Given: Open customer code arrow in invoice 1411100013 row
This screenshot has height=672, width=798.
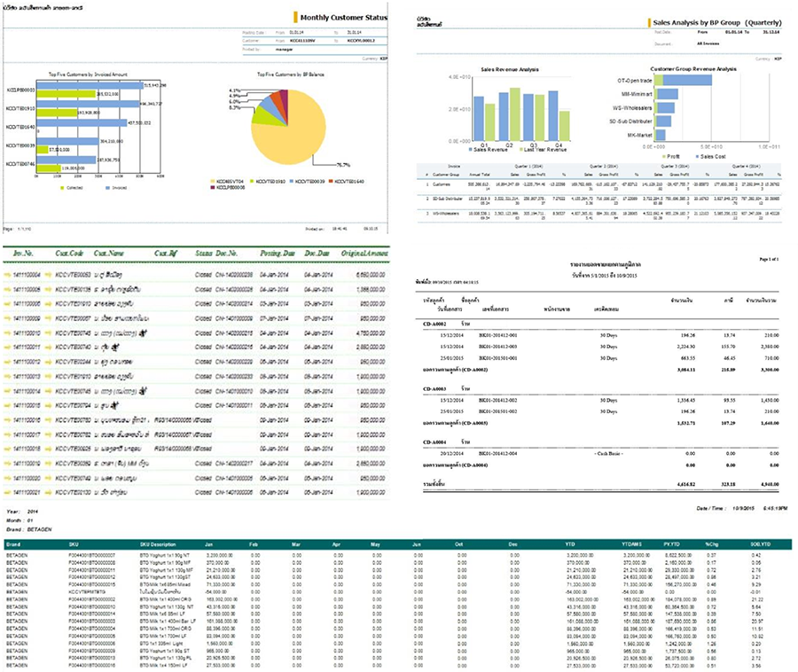Looking at the screenshot, I should point(49,377).
